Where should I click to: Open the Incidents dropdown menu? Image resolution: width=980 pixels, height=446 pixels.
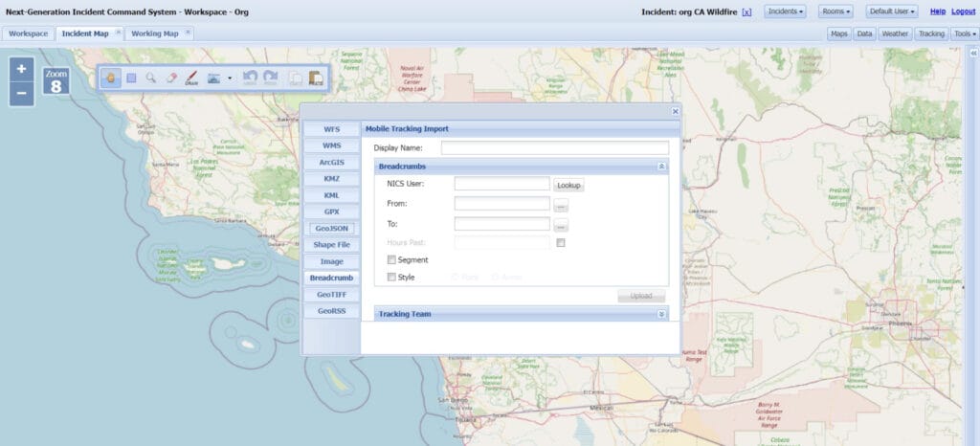[x=785, y=11]
